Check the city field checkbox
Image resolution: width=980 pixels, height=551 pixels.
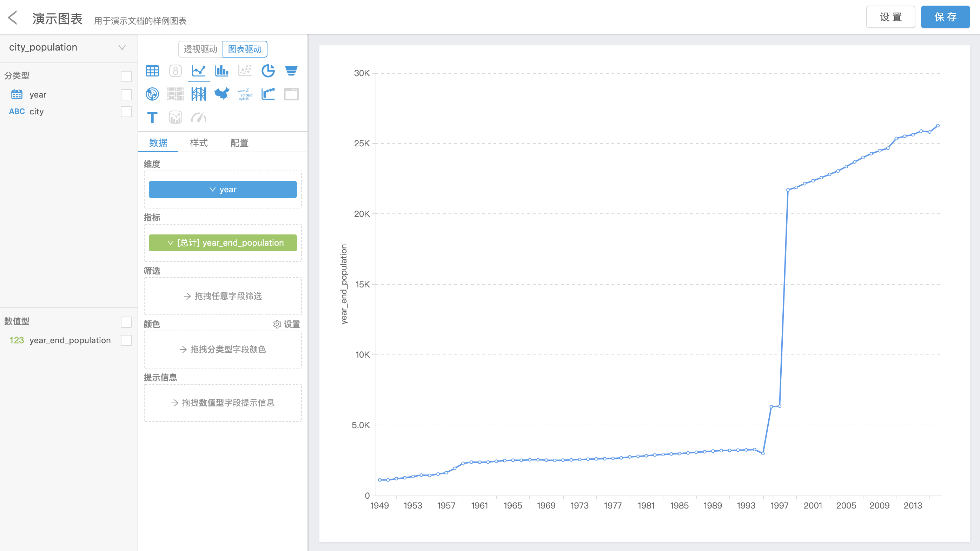coord(126,111)
